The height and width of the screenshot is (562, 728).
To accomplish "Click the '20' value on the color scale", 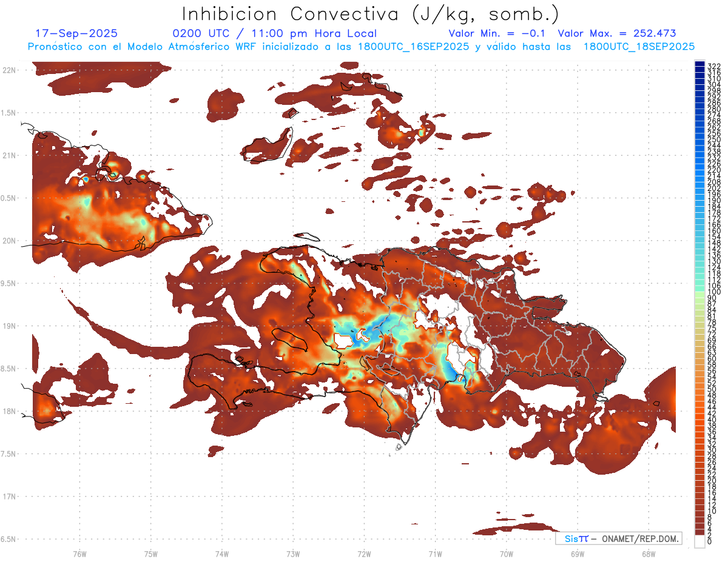I will [x=712, y=481].
